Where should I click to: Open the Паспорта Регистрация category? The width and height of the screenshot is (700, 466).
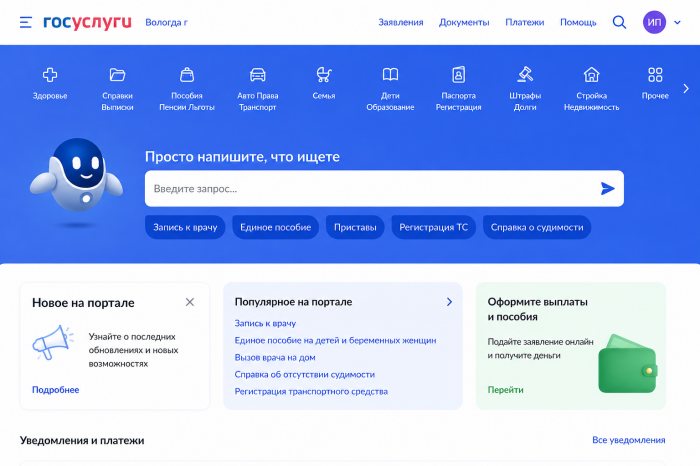[458, 89]
